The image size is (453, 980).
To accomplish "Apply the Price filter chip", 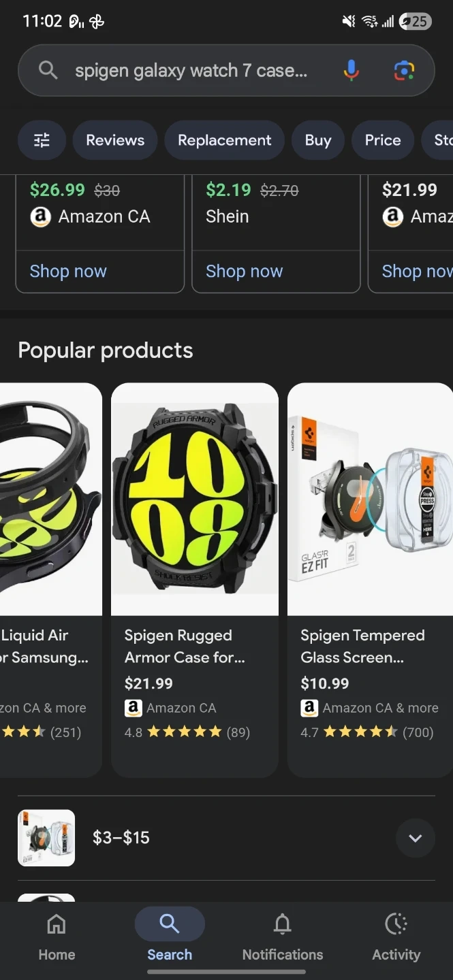I will 382,140.
